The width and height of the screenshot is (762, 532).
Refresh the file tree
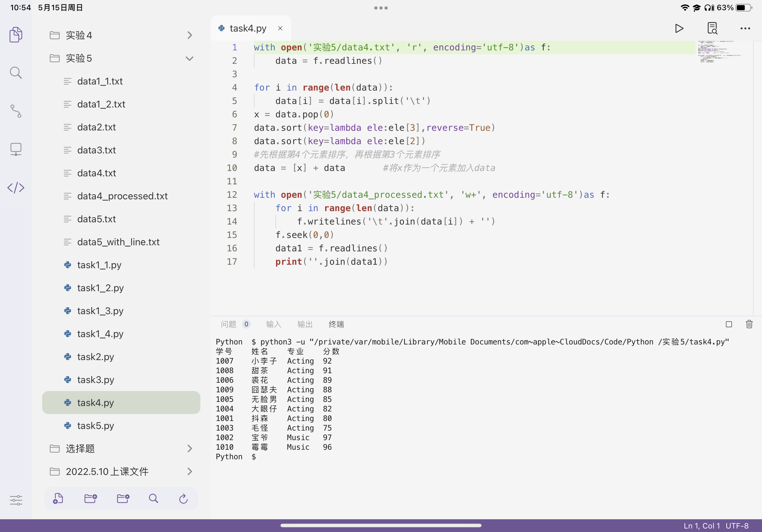click(183, 498)
